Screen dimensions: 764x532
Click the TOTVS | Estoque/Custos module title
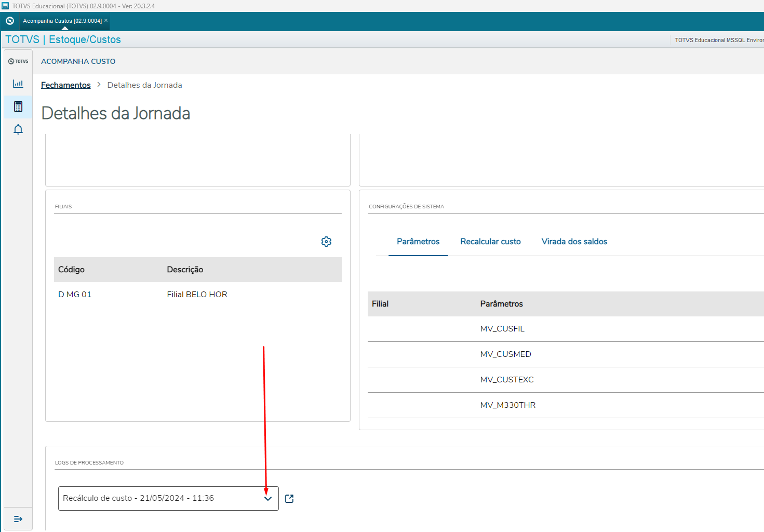point(63,39)
